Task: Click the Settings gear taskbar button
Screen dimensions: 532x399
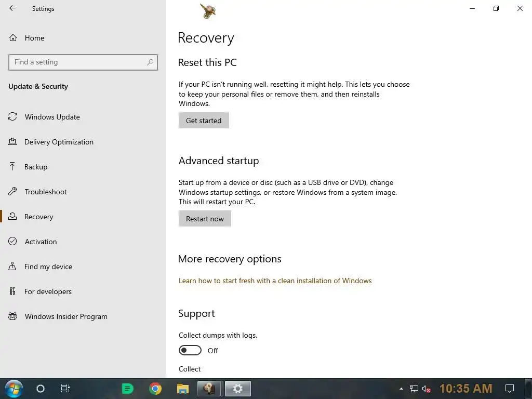Action: [238, 389]
